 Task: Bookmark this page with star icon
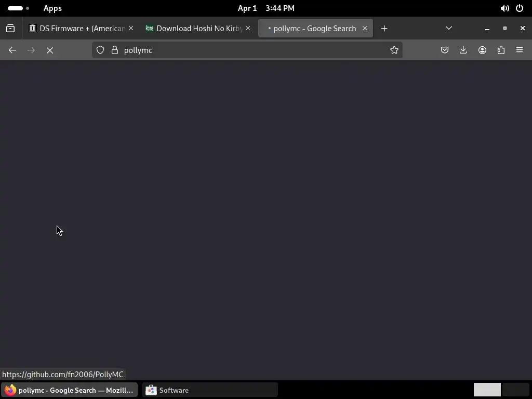tap(394, 50)
